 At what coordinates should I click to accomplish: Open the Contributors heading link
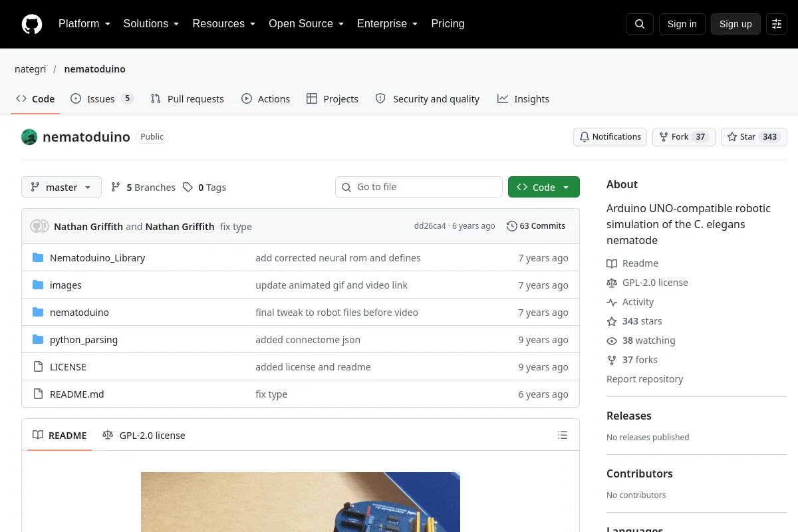coord(640,473)
